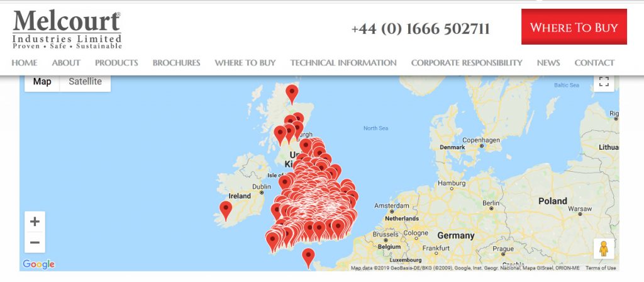Viewport: 644px width, 282px height.
Task: Click the Baltic Sea label
Action: tap(567, 85)
